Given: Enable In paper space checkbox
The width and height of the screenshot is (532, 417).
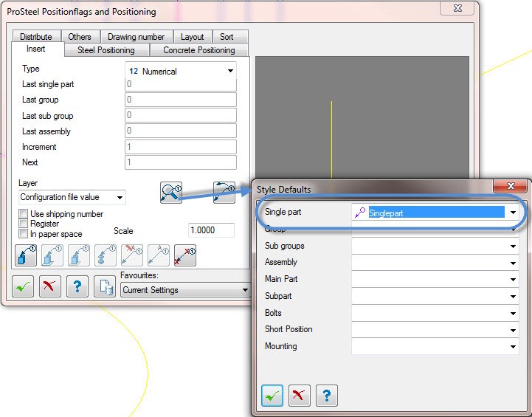Looking at the screenshot, I should (x=24, y=233).
